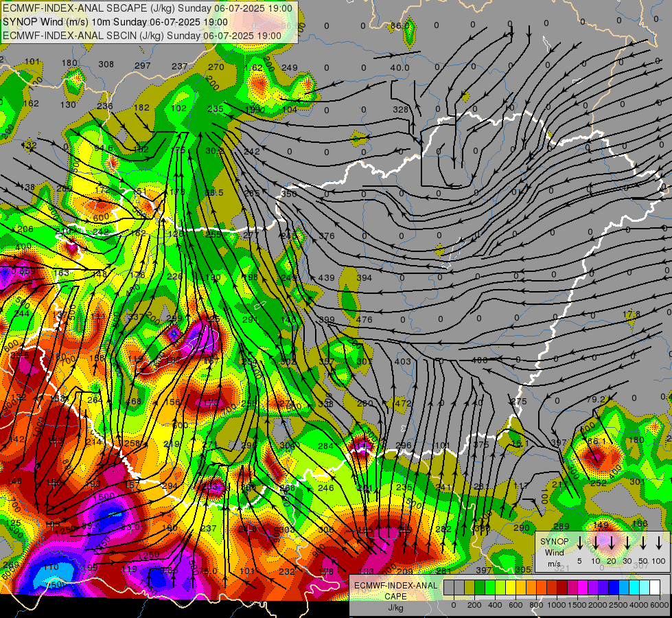Click the 5 m/s wind arrow in legend
The height and width of the screenshot is (618, 672).
click(579, 543)
